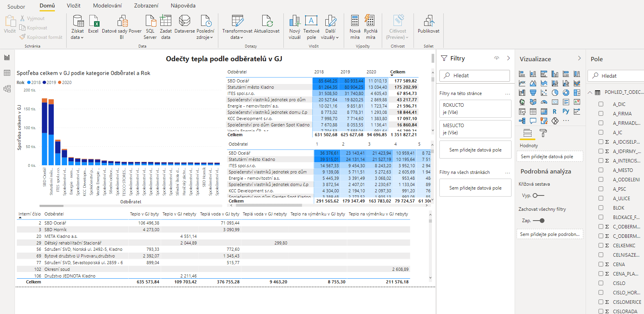
Task: Tick the CENA field checkbox
Action: pos(601,264)
